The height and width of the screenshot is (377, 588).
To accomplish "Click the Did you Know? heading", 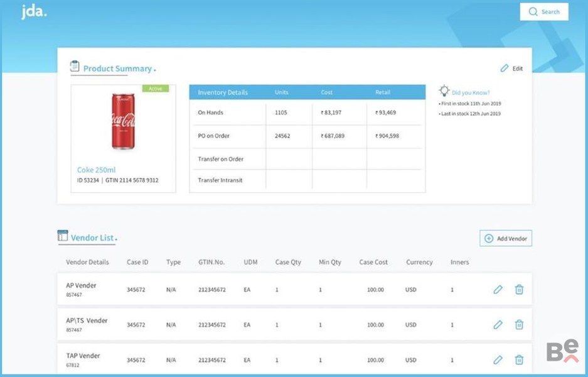I will tap(471, 93).
